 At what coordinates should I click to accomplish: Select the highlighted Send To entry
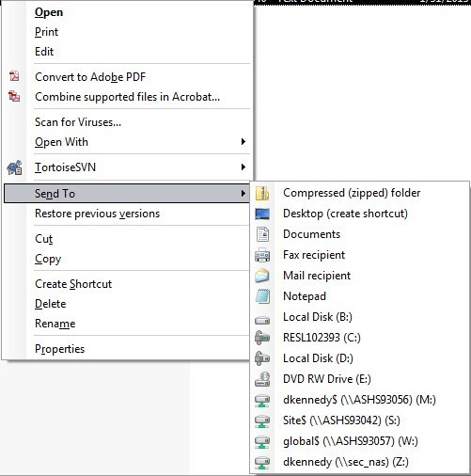click(127, 194)
